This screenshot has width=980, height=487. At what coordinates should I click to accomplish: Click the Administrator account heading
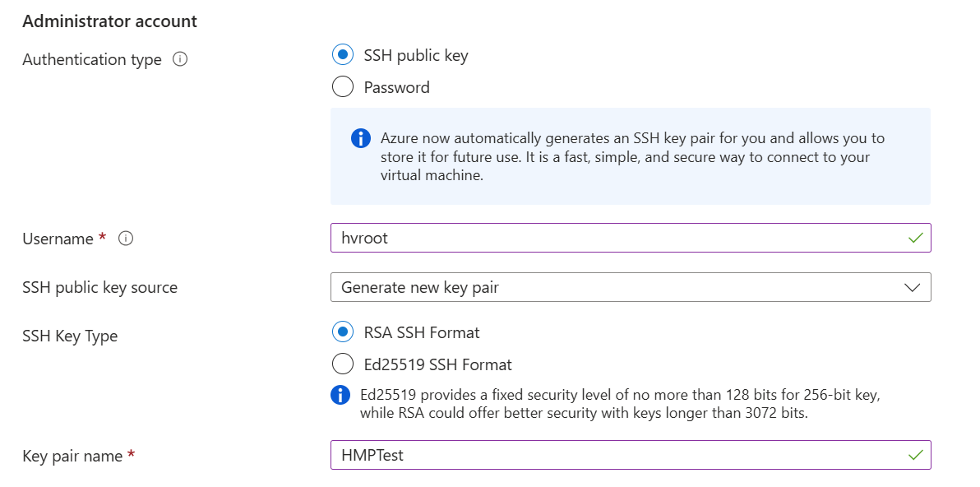(x=110, y=21)
